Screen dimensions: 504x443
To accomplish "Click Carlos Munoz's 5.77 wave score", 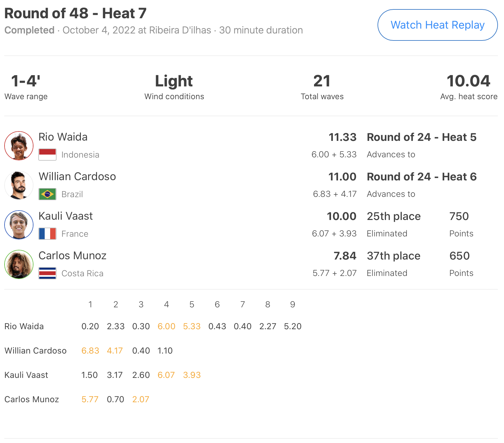I will [x=90, y=399].
